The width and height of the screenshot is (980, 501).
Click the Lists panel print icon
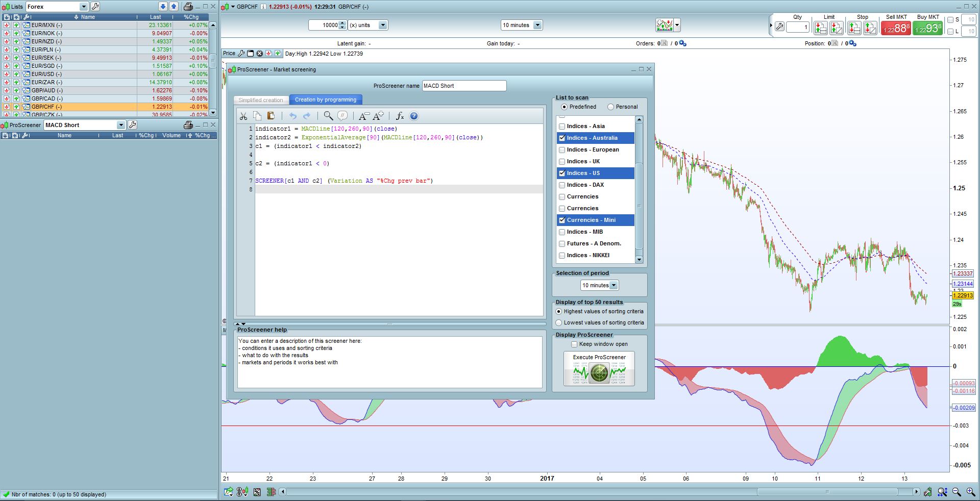tap(188, 7)
